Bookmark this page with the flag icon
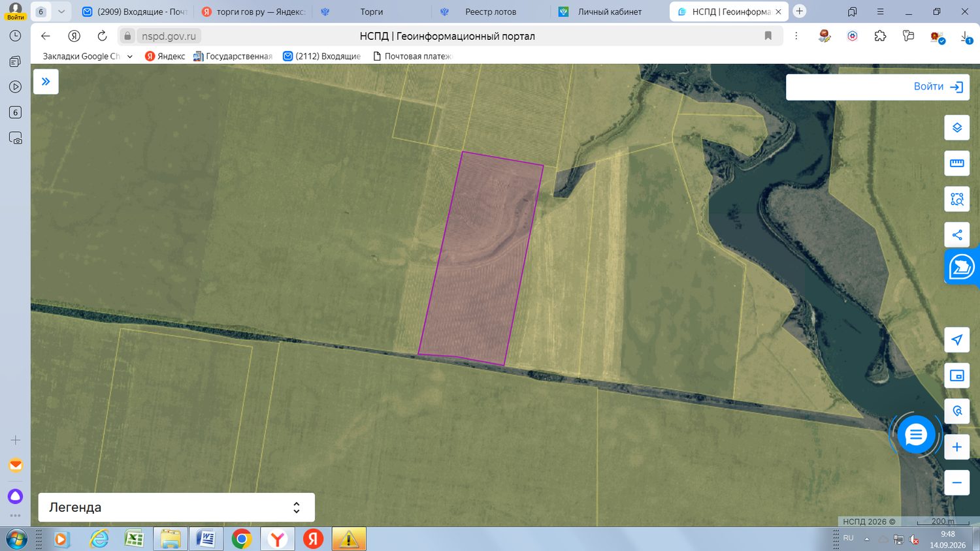 tap(768, 36)
